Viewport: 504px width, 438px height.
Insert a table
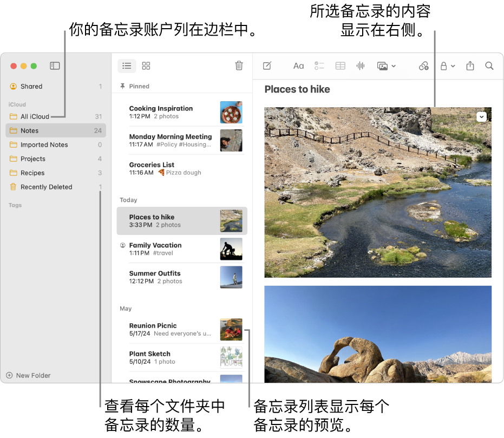[x=340, y=66]
